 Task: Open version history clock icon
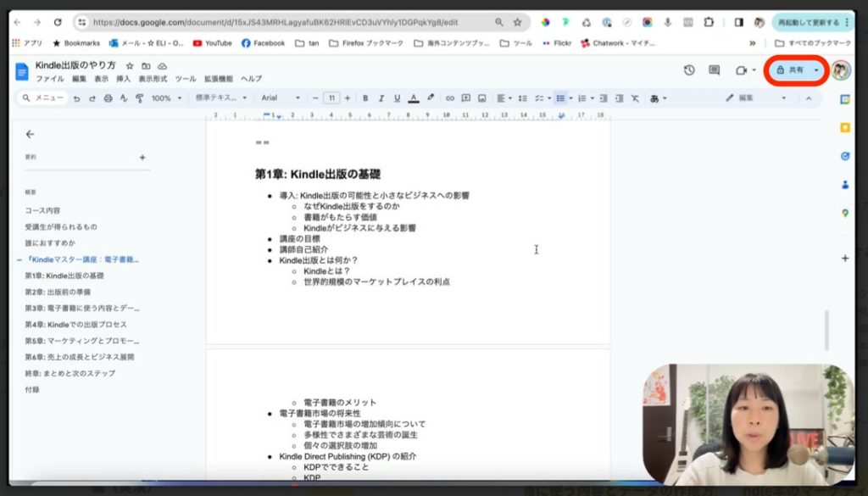click(x=689, y=70)
